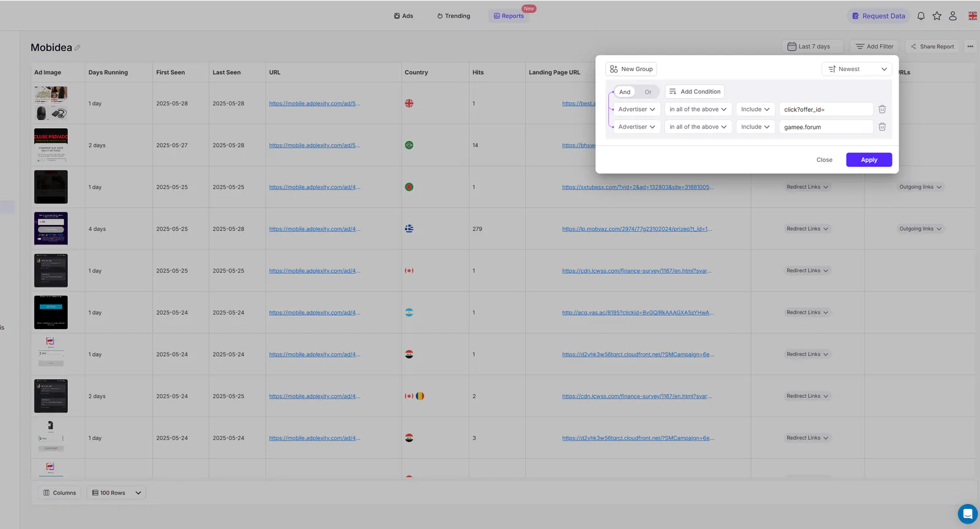Open the three-dot more options menu
This screenshot has width=980, height=529.
[x=970, y=47]
